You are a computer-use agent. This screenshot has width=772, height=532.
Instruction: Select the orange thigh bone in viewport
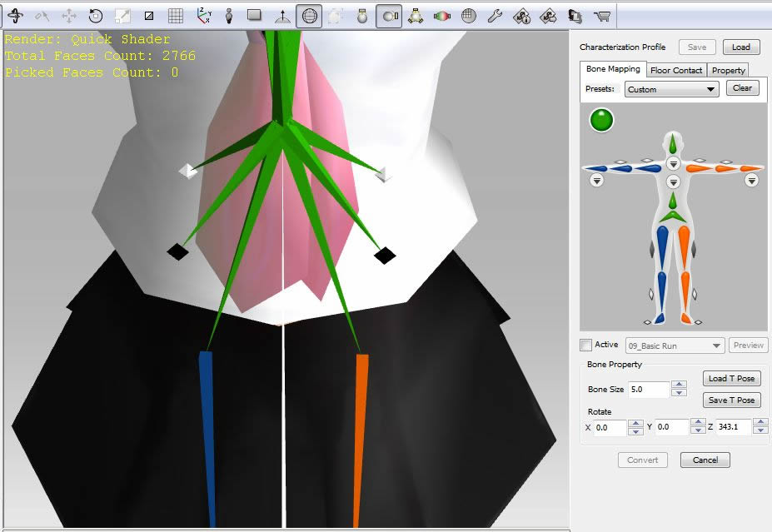pos(361,440)
